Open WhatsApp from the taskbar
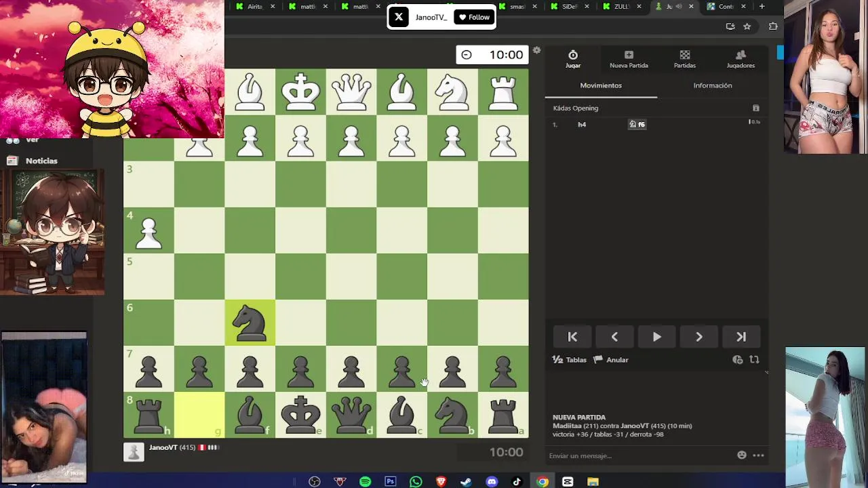Viewport: 868px width, 488px height. (416, 482)
